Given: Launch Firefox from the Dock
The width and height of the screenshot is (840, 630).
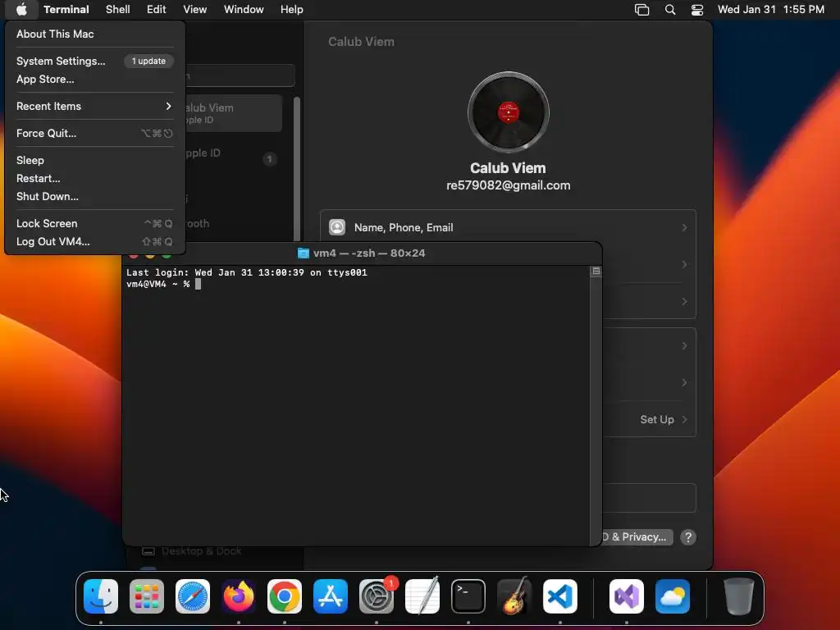Looking at the screenshot, I should (x=239, y=596).
